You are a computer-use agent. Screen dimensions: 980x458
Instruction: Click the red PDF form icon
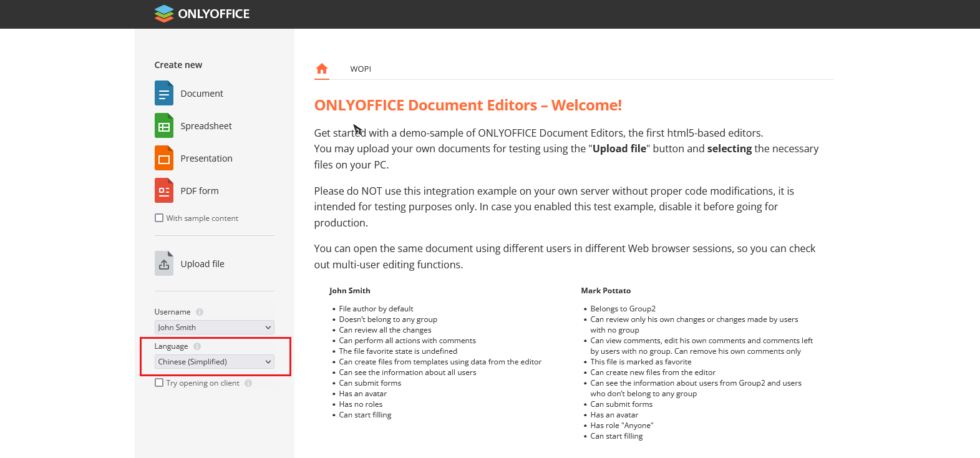(164, 191)
